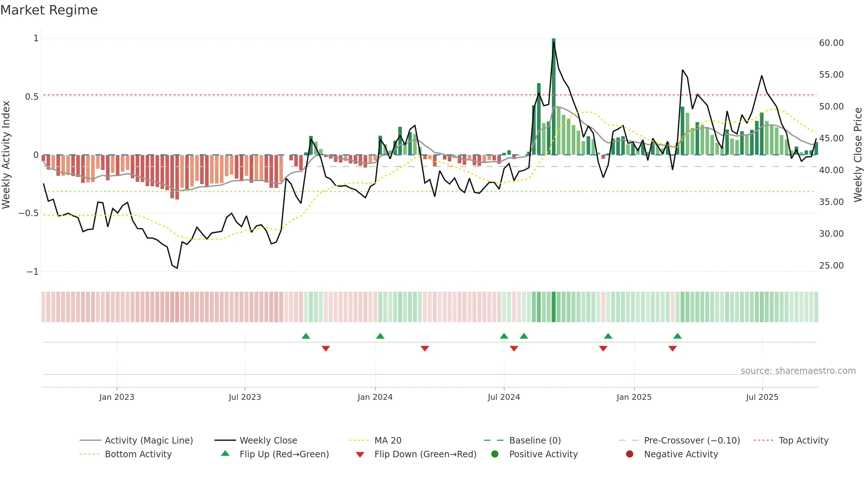This screenshot has height=488, width=868.
Task: Click the first green Flip Up triangle in late 2023
Action: click(306, 336)
